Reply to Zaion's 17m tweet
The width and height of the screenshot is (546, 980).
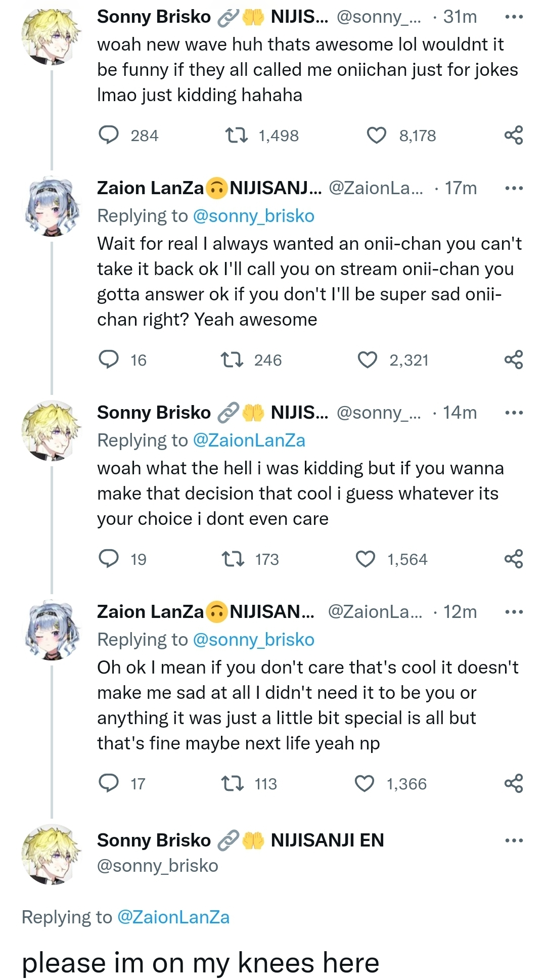point(108,360)
